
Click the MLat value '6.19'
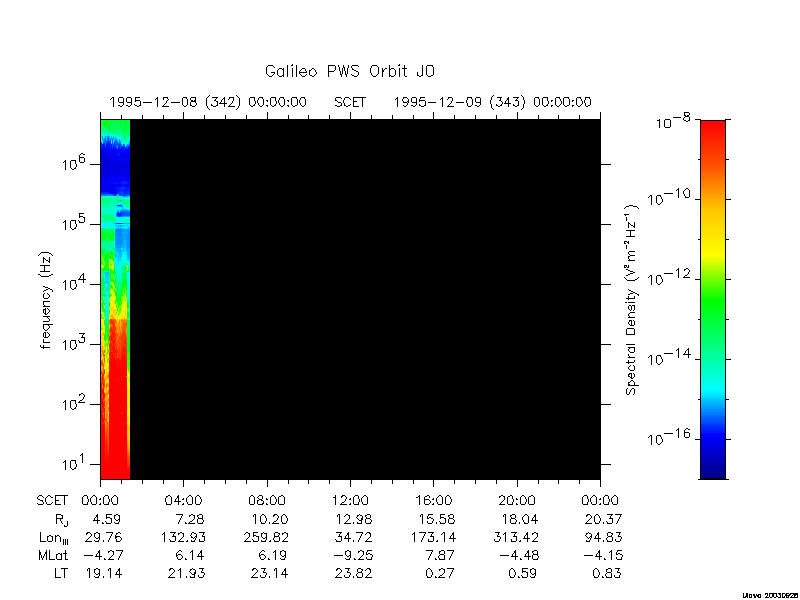tap(272, 555)
